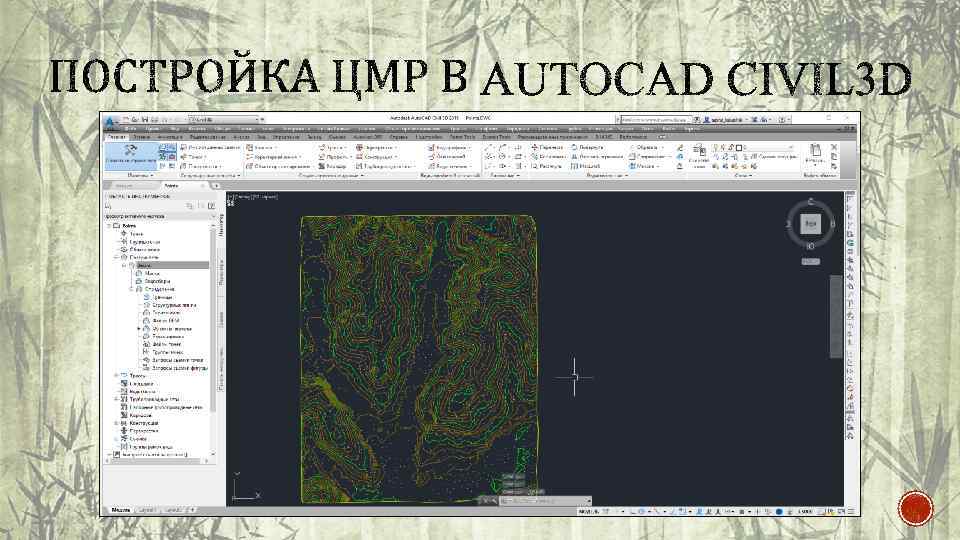Select Запросы съемки фигуры tree item
This screenshot has height=540, width=960.
point(181,368)
